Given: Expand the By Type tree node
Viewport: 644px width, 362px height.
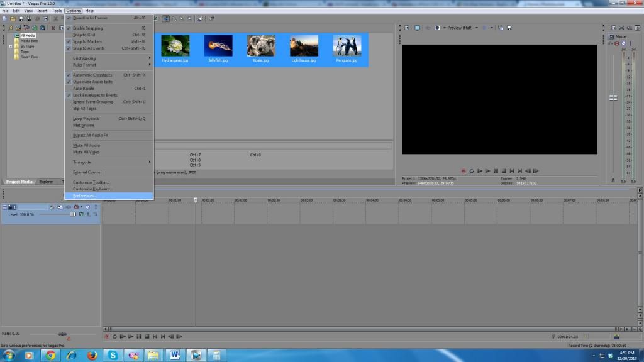Looking at the screenshot, I should (11, 47).
